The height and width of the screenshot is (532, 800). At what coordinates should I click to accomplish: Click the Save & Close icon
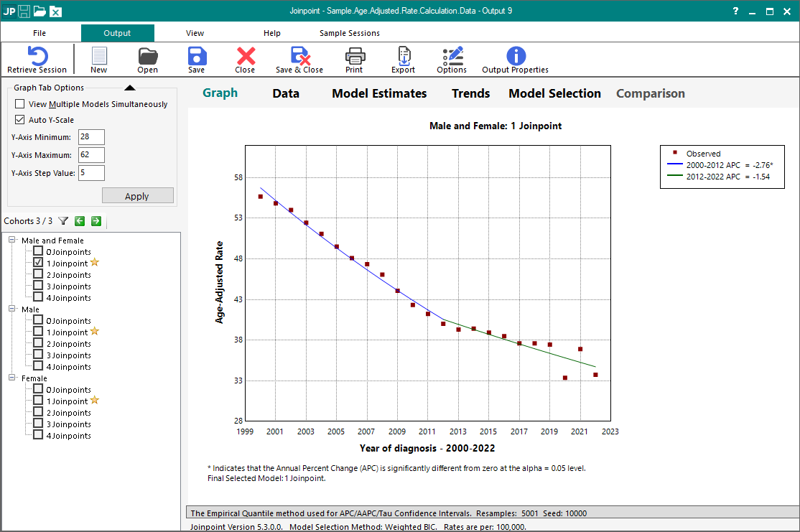tap(299, 57)
